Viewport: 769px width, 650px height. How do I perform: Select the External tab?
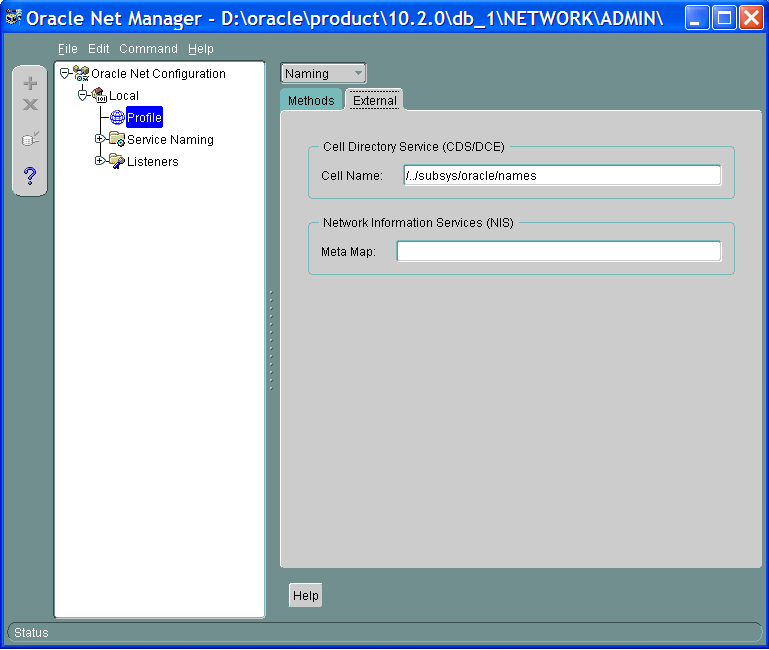(375, 100)
